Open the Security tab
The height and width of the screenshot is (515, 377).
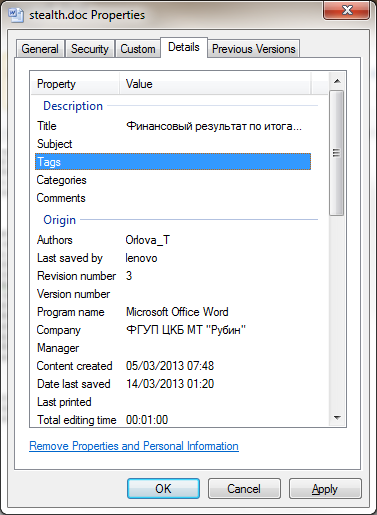pos(90,49)
